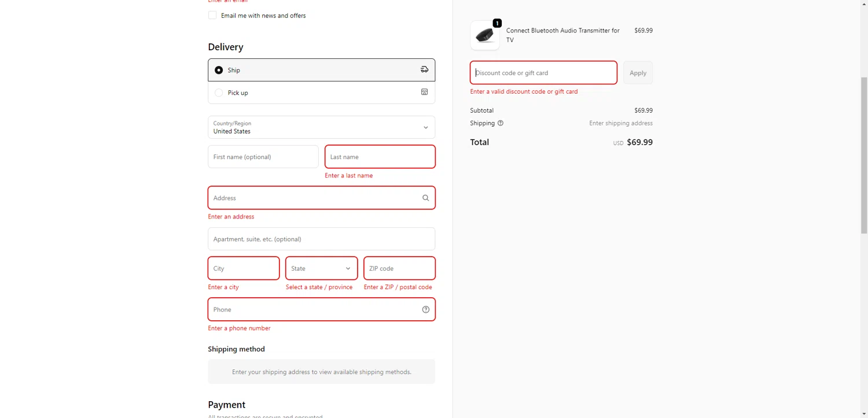Click the quantity badge on the product image
Viewport: 868px width, 418px height.
pos(497,23)
